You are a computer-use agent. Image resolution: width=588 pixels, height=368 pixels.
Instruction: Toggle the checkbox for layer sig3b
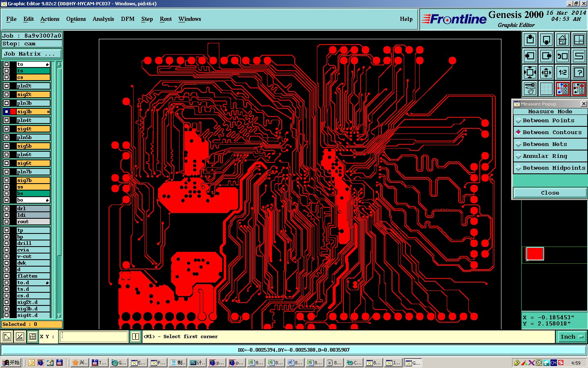7,112
